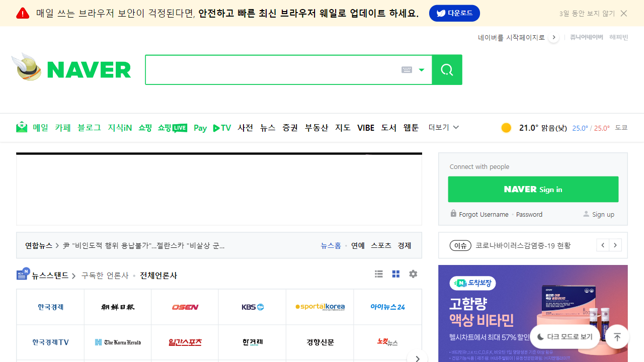
Task: Open The Korea Herald tile
Action: click(x=118, y=342)
